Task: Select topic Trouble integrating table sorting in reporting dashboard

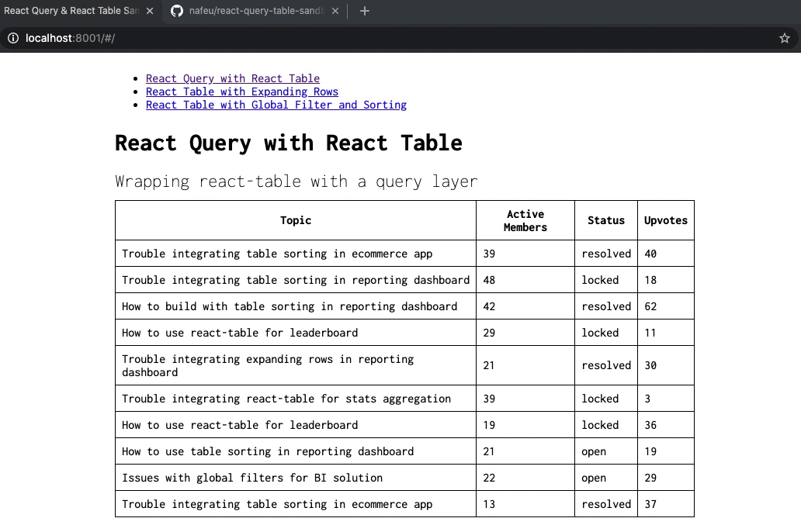Action: pos(295,280)
